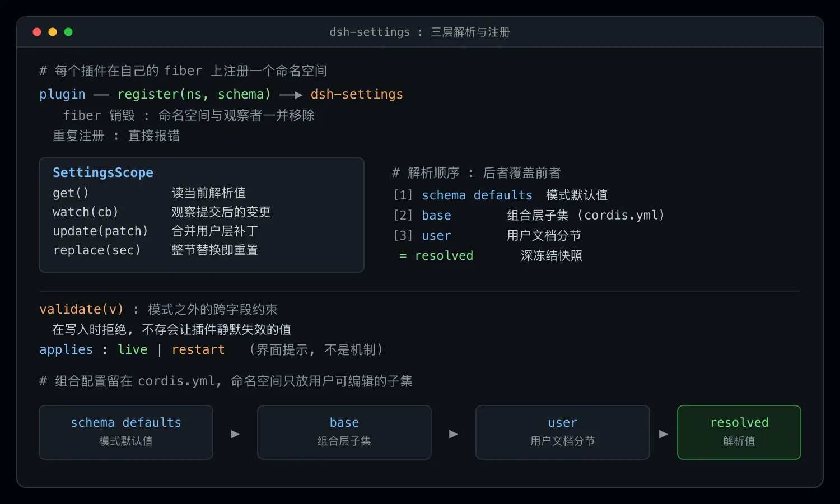Click the comment '# 每个插件在自己的 fiber 上注册一个命名空间'
Viewport: 840px width, 504px height.
(183, 71)
